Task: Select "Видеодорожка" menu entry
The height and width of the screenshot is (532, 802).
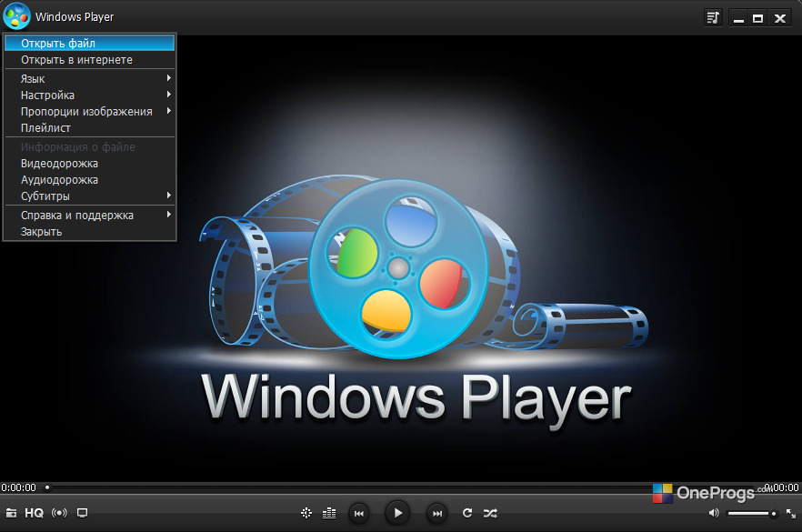Action: 89,164
